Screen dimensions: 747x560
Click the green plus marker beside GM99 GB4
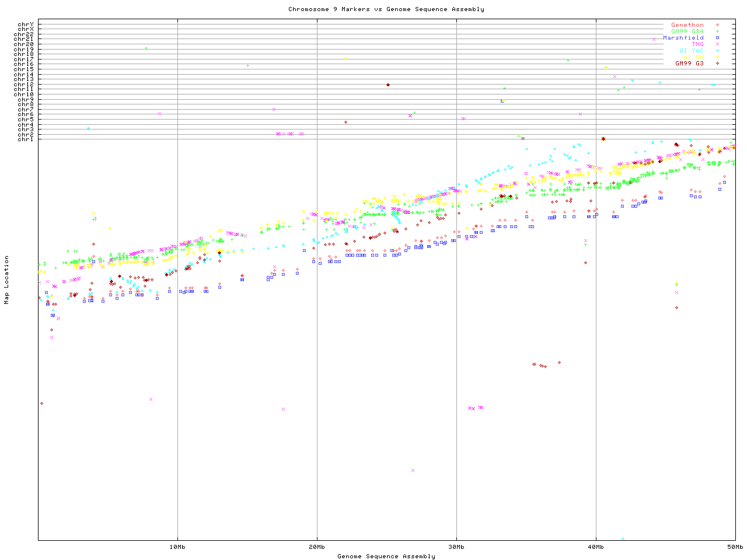[x=717, y=32]
